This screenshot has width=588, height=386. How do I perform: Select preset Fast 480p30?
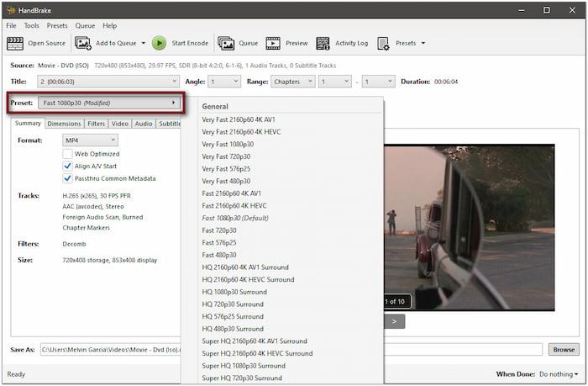[x=219, y=255]
